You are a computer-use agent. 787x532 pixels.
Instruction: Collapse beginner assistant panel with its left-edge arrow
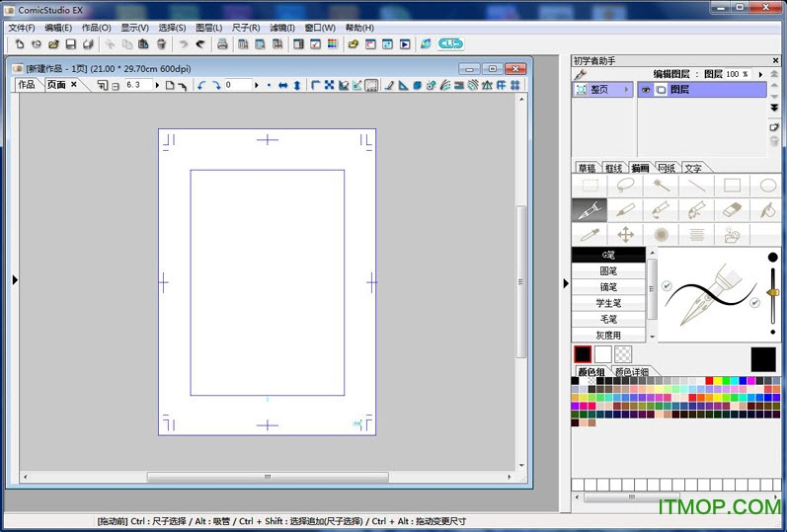(x=566, y=283)
